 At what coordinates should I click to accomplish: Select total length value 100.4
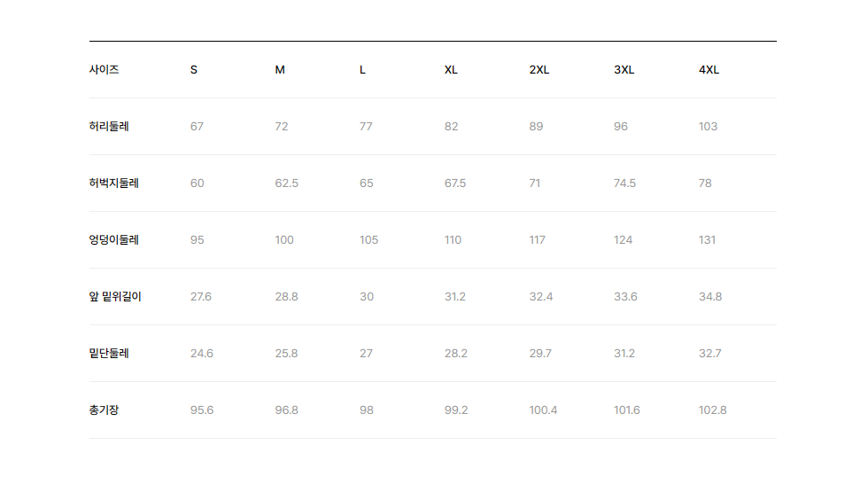(543, 410)
